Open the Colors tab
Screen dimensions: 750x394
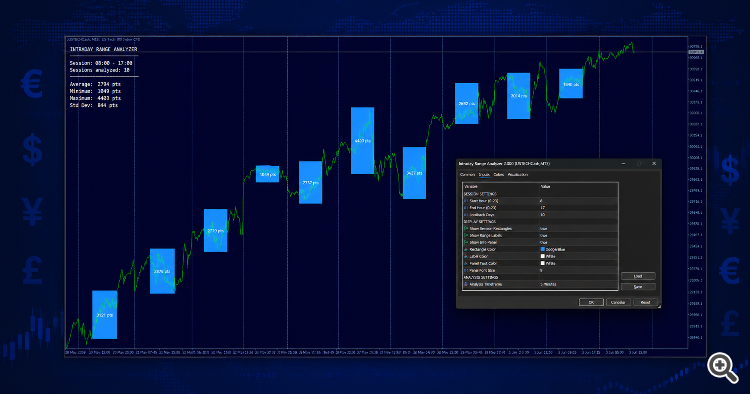[498, 175]
